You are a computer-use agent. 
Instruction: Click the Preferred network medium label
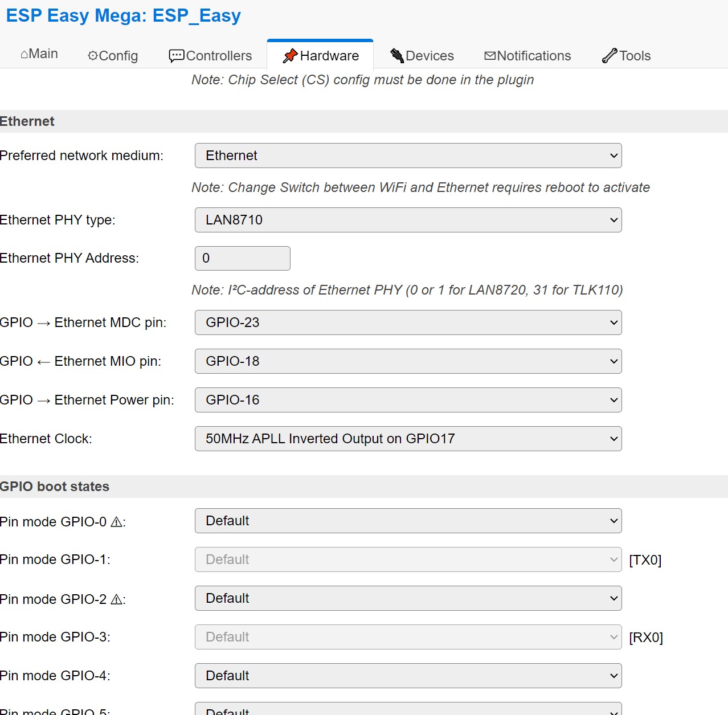point(81,156)
